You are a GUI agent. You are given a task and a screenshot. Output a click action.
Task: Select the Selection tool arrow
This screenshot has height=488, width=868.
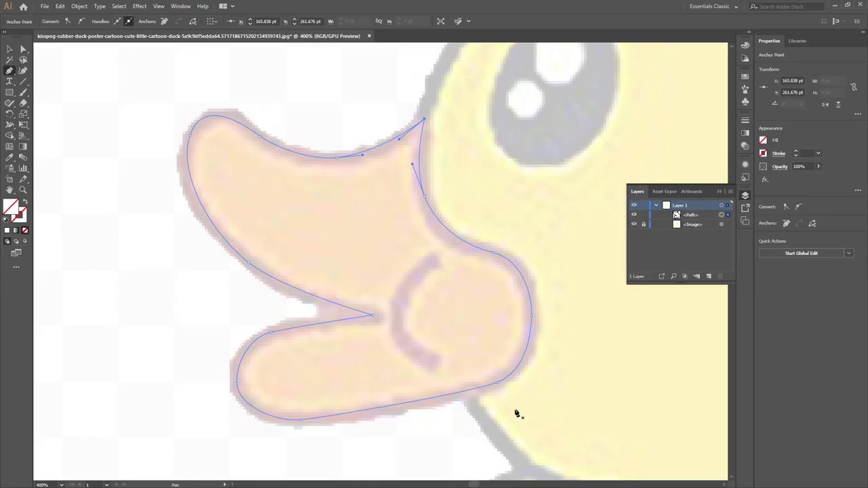(9, 49)
